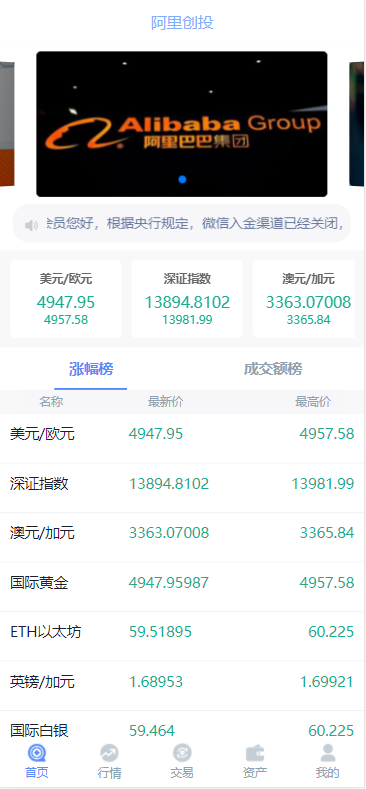
Task: Click latest price 4947.95987 for 国际黄金
Action: click(x=169, y=583)
